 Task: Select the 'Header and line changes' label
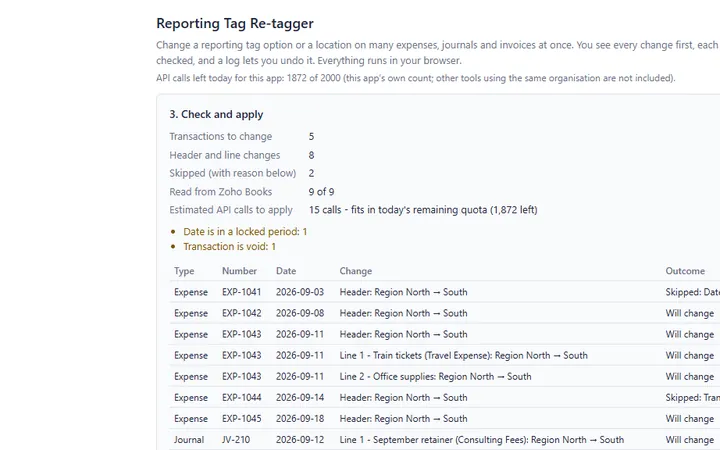pos(225,155)
